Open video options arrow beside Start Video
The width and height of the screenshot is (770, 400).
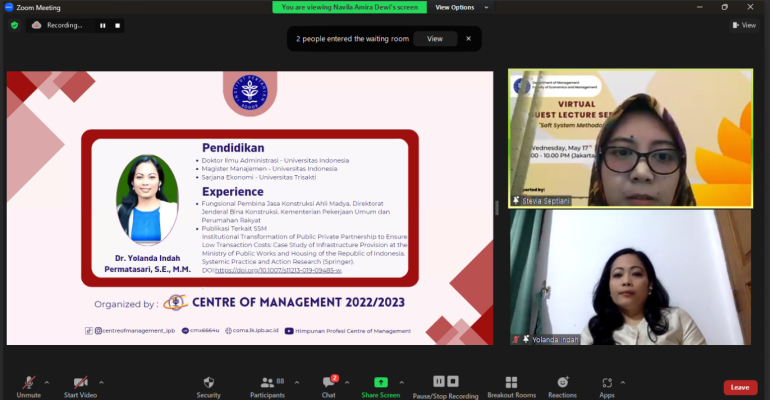pyautogui.click(x=101, y=382)
